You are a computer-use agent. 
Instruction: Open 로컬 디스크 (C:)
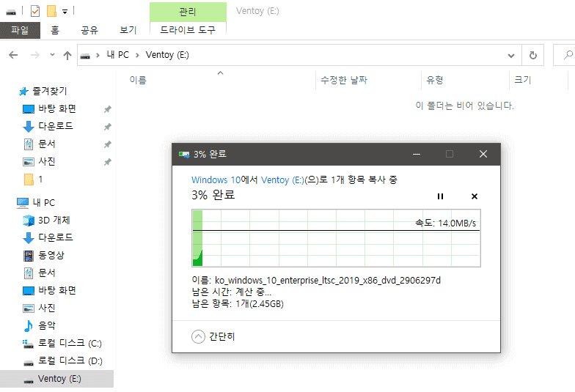pos(70,343)
